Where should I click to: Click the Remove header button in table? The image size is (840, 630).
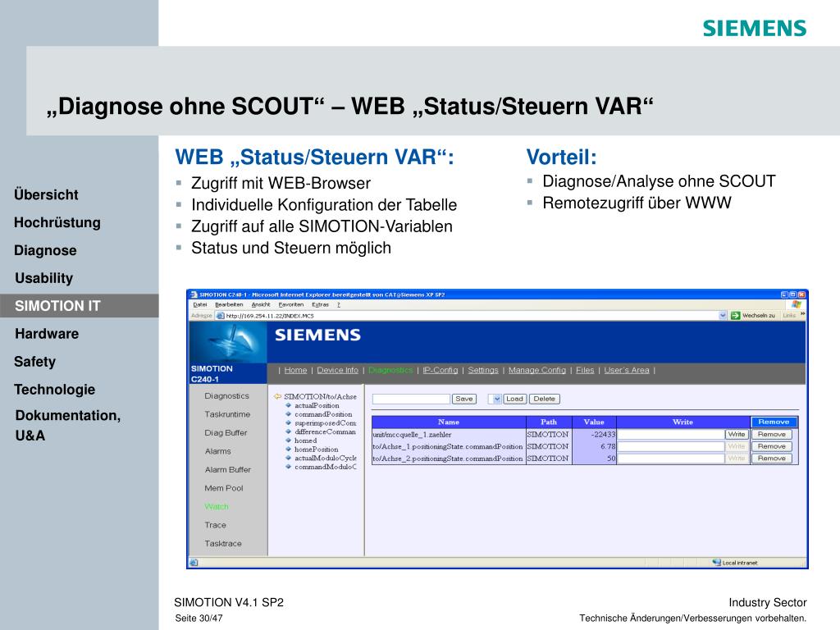click(774, 422)
